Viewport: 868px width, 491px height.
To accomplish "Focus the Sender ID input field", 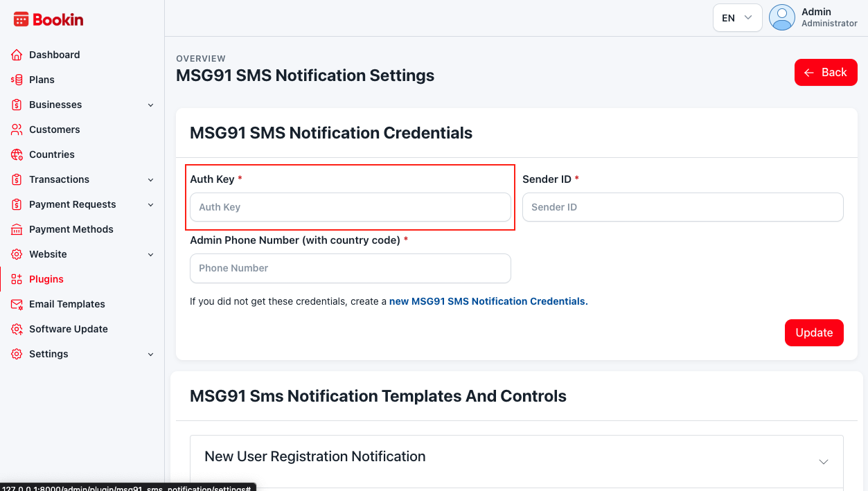I will click(683, 207).
